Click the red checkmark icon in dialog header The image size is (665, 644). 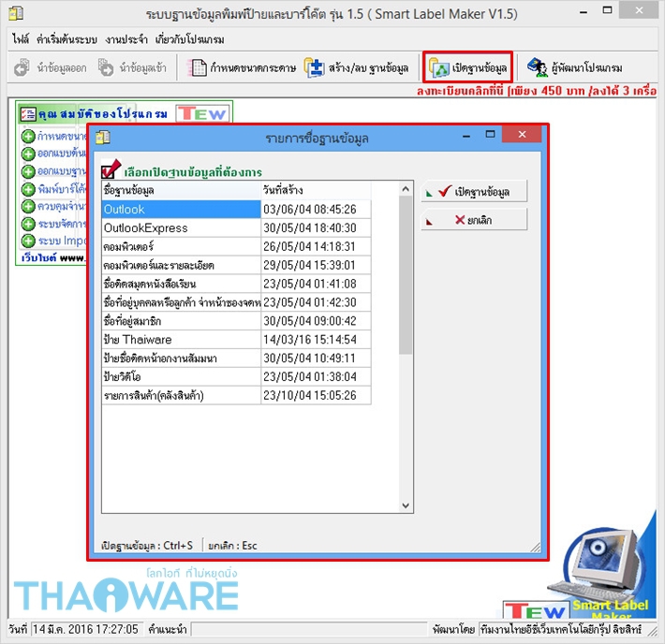pyautogui.click(x=111, y=169)
